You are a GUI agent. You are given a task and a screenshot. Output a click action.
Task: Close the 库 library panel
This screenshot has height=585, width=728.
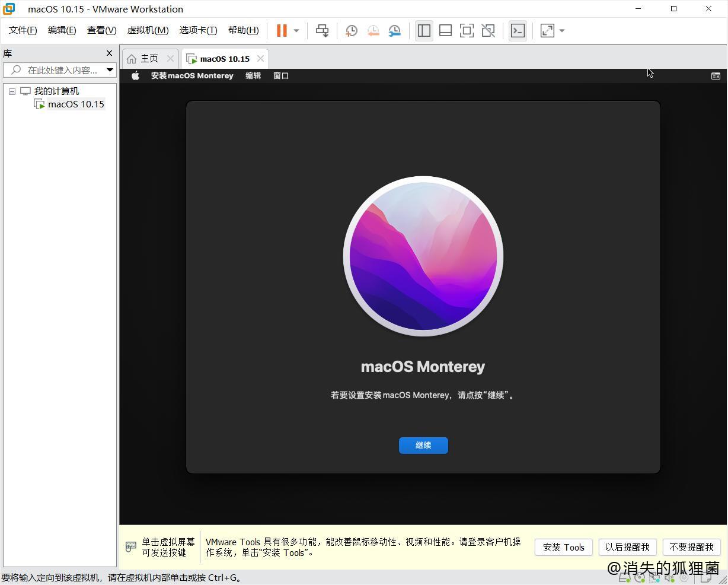coord(109,53)
